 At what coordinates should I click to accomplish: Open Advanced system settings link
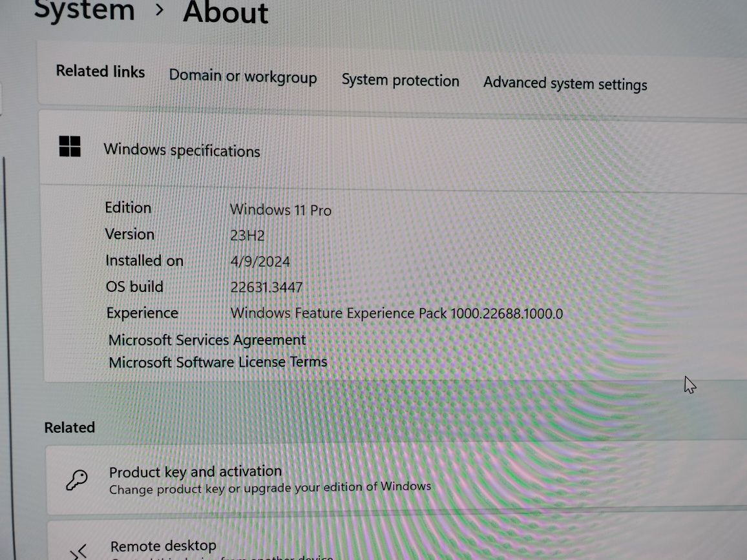coord(565,84)
